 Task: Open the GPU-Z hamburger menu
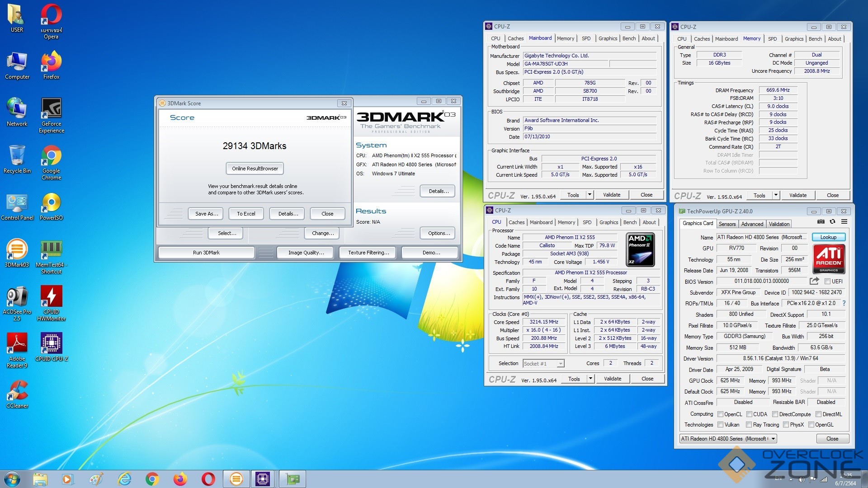pyautogui.click(x=844, y=222)
